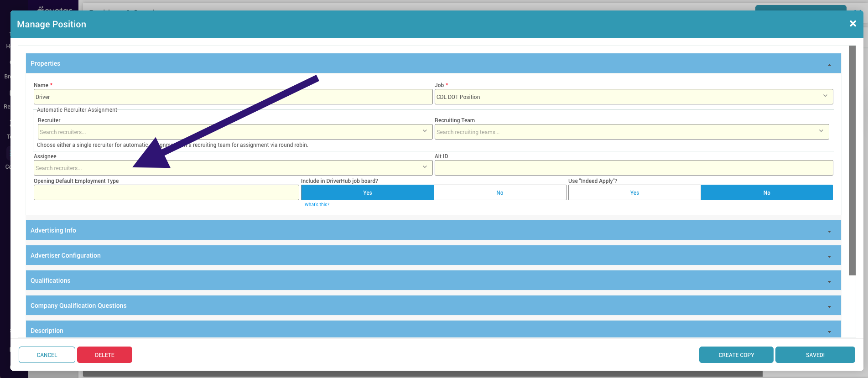Image resolution: width=868 pixels, height=378 pixels.
Task: Click the Alt ID input field
Action: pyautogui.click(x=633, y=168)
